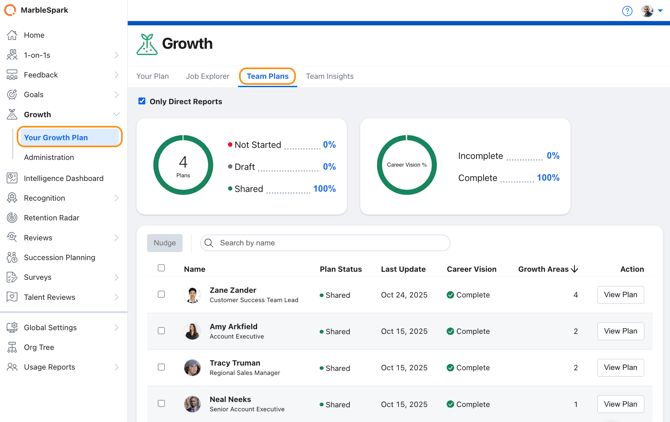Click the Global Settings icon
The image size is (670, 422).
coord(12,327)
